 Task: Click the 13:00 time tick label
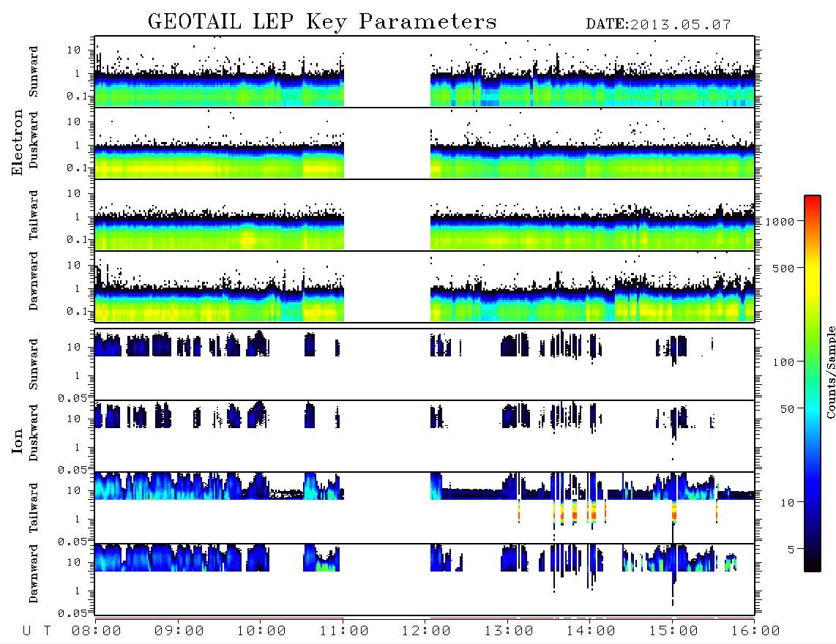click(509, 632)
